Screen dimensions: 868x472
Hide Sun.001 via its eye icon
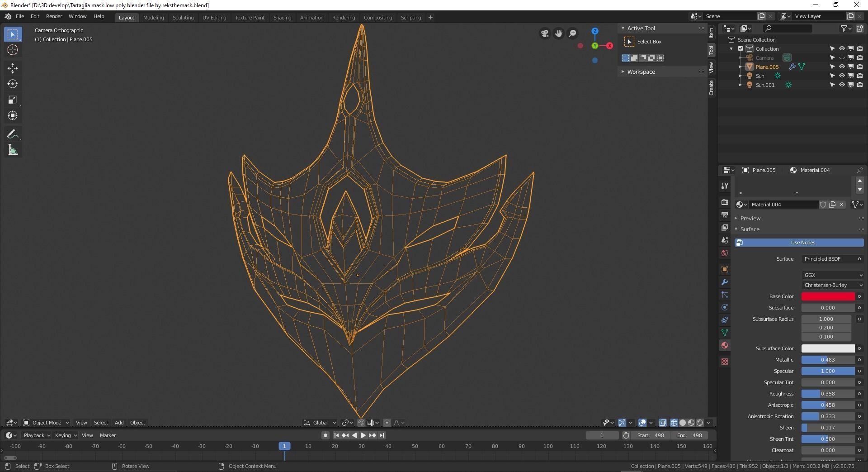pos(842,85)
